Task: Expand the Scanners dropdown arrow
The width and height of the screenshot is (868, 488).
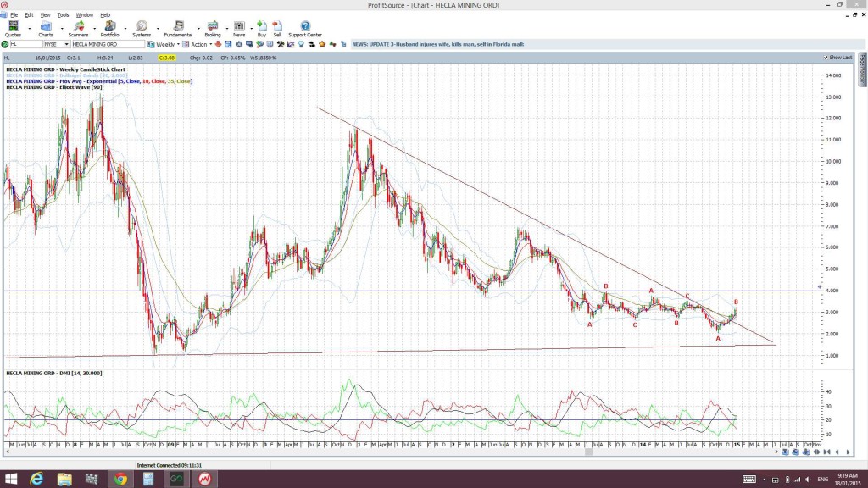Action: pyautogui.click(x=94, y=28)
